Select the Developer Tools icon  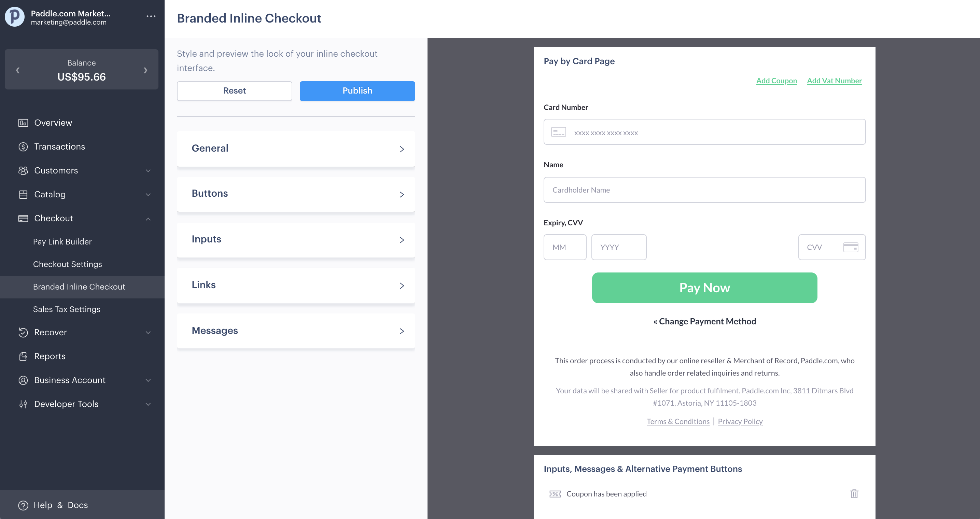click(x=23, y=404)
